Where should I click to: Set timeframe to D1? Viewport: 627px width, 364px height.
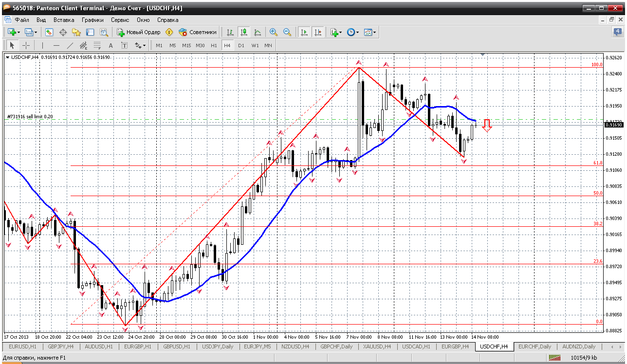241,45
